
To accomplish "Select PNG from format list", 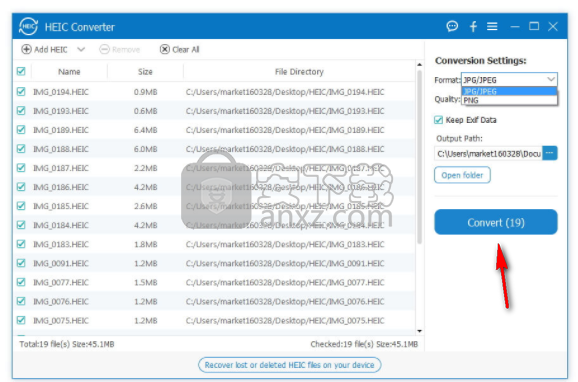I will [509, 100].
